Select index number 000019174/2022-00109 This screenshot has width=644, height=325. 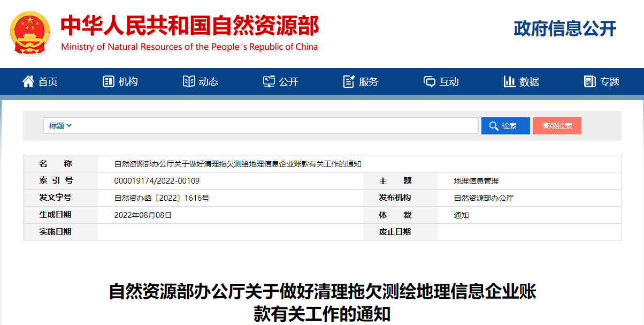tap(157, 181)
